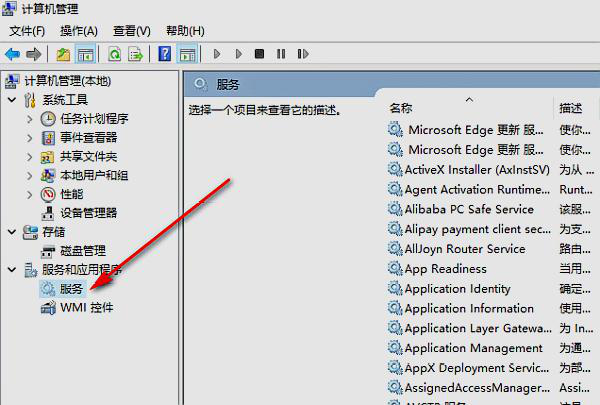Collapse the 系统工具 tree node

(12, 100)
